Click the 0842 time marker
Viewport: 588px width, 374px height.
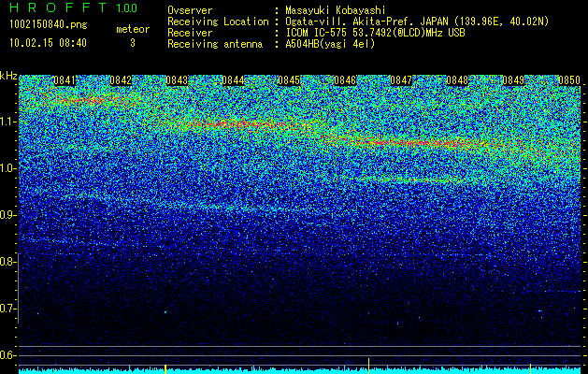point(121,80)
